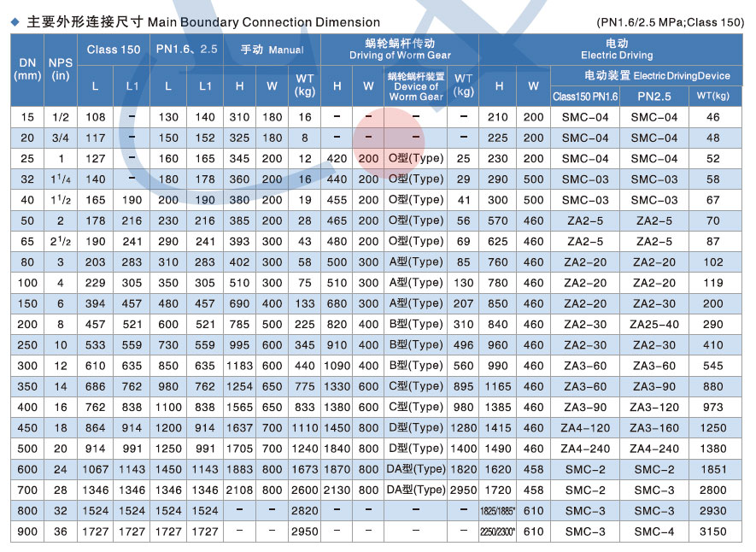The width and height of the screenshot is (756, 552).
Task: Click the manual weight '775'
Action: (x=305, y=386)
